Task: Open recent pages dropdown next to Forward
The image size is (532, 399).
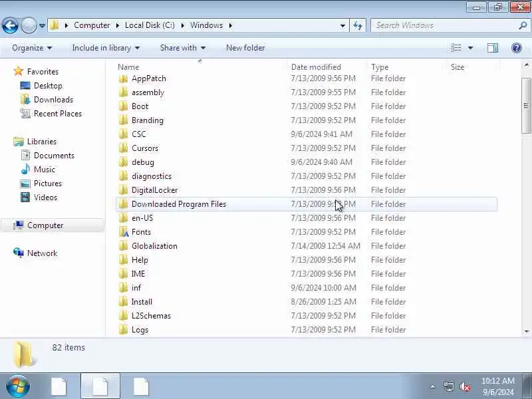Action: click(x=42, y=25)
